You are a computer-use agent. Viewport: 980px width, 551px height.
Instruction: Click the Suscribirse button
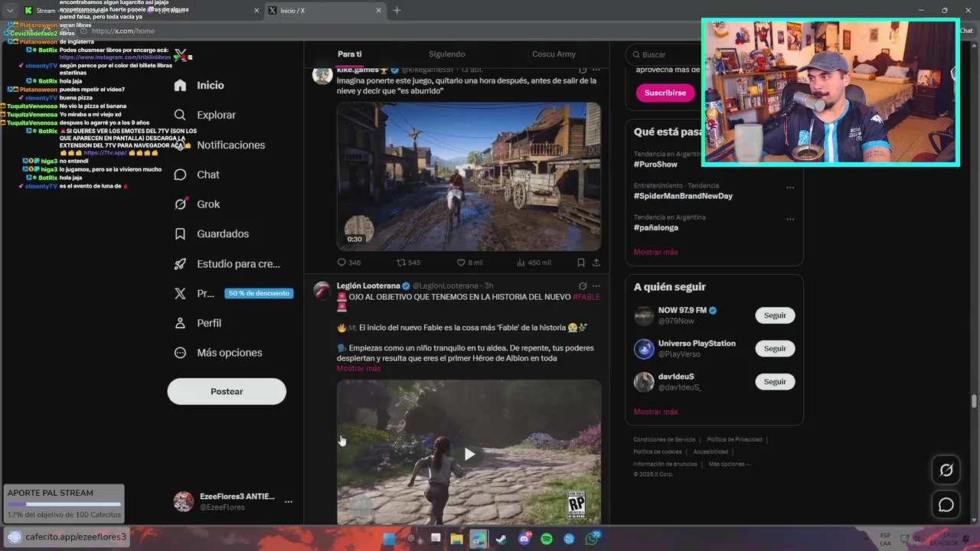click(665, 93)
